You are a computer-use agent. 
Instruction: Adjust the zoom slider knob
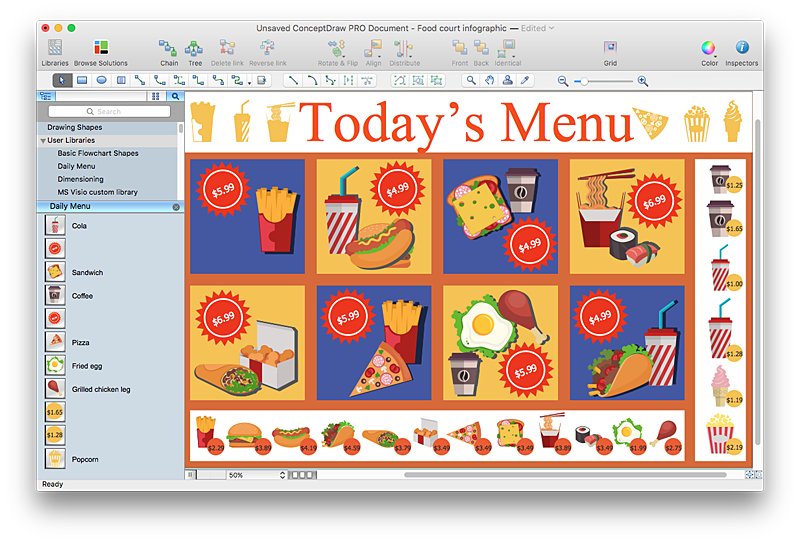click(x=584, y=81)
